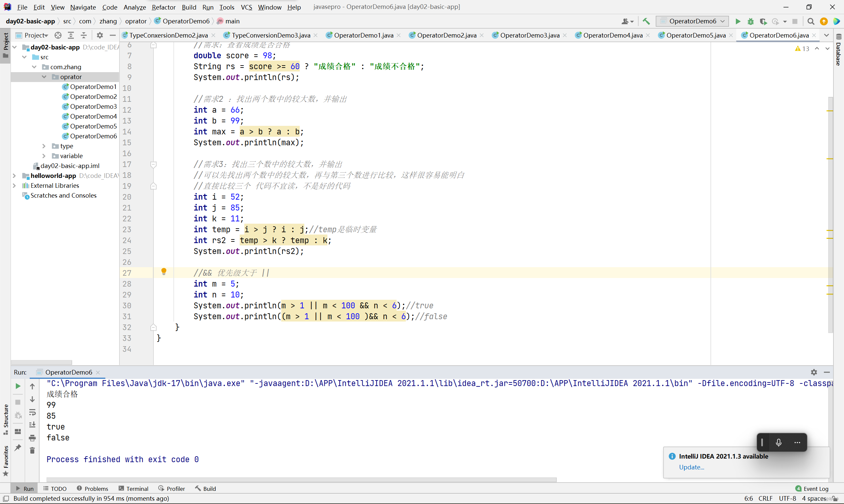Print console output icon
Viewport: 844px width, 504px height.
tap(32, 438)
